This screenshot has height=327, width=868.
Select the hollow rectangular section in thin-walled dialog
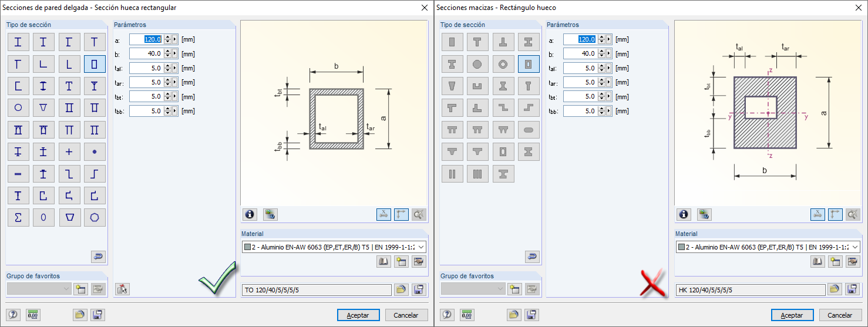pos(95,63)
